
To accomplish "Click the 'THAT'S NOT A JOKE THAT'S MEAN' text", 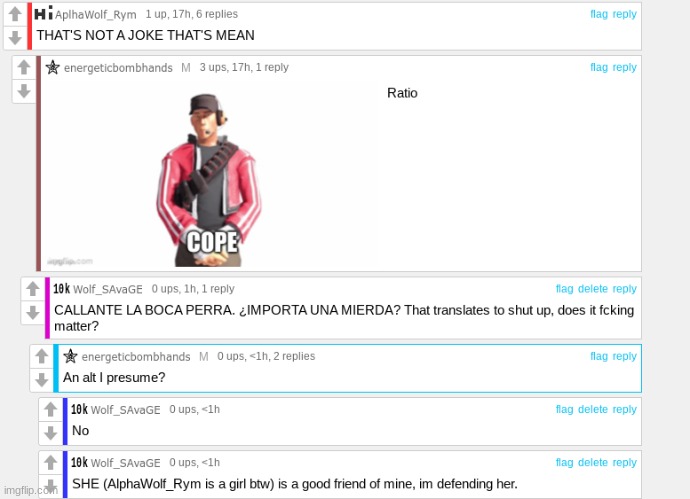I will pyautogui.click(x=145, y=35).
